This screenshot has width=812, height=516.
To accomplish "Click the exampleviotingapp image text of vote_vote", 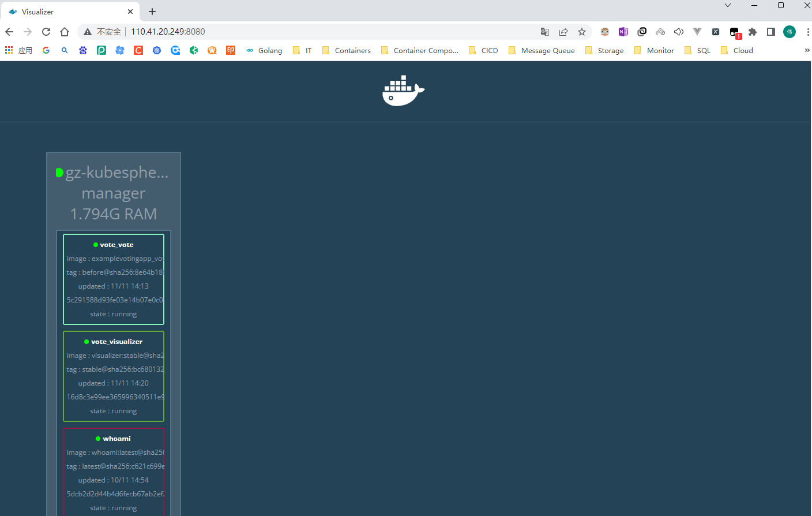I will coord(115,259).
